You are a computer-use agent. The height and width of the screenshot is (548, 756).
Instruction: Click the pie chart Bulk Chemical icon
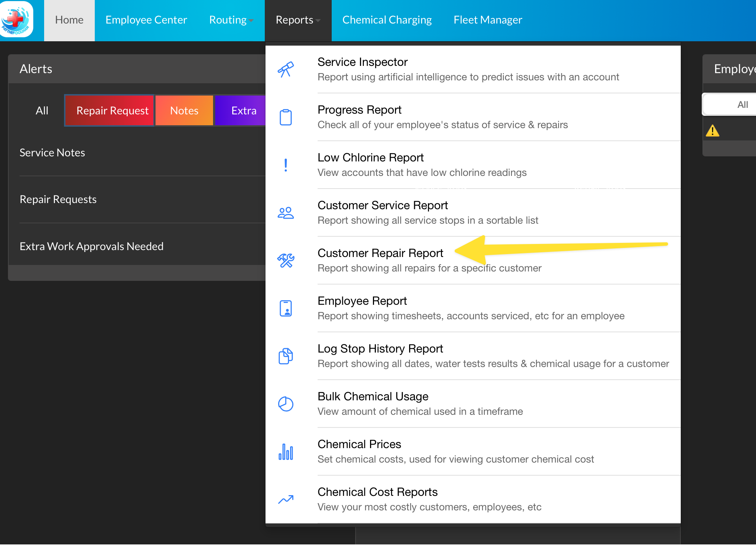point(285,404)
